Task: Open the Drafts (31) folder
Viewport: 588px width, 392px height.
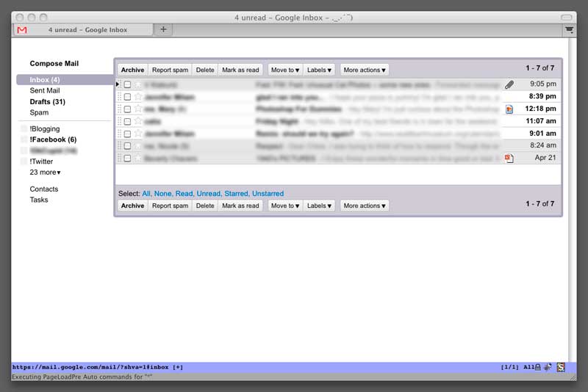Action: pyautogui.click(x=47, y=102)
